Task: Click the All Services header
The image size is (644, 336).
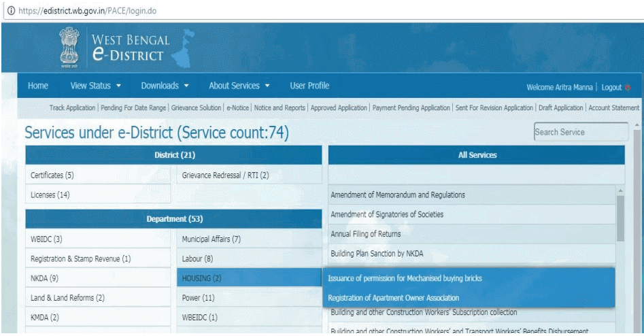Action: pyautogui.click(x=477, y=155)
